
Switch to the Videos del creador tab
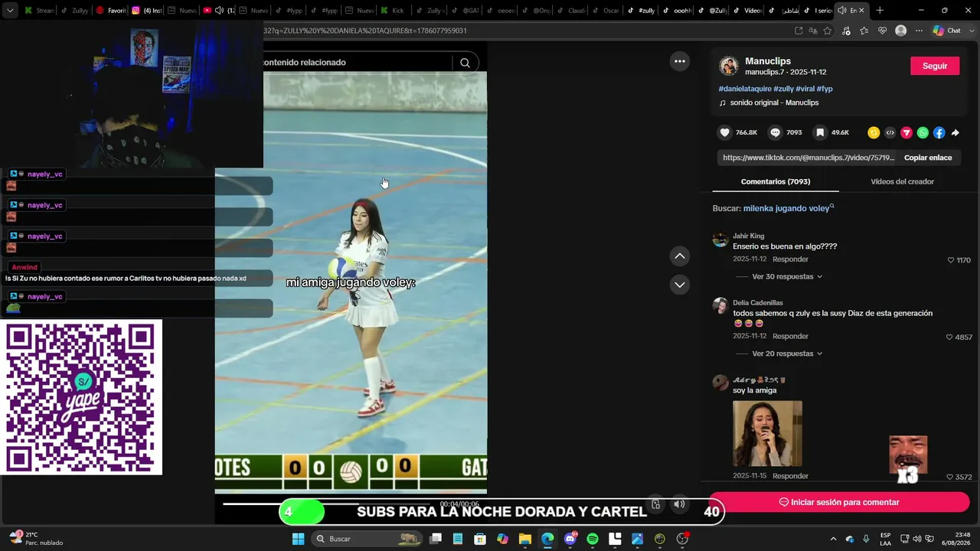tap(902, 181)
